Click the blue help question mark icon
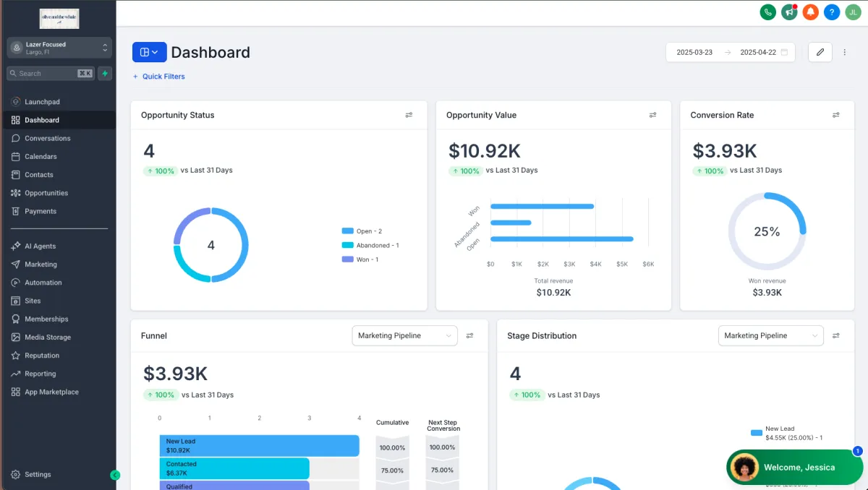The width and height of the screenshot is (868, 490). point(832,12)
